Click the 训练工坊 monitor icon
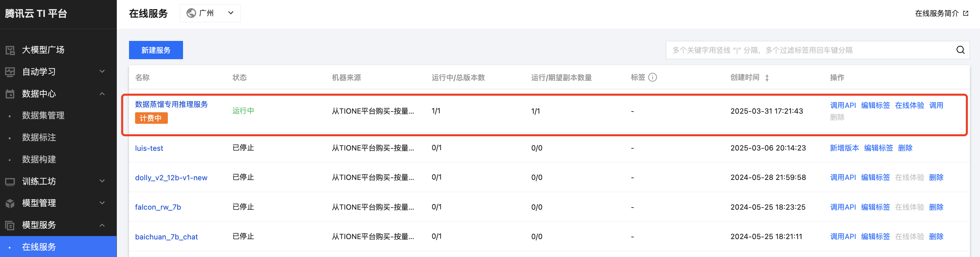This screenshot has width=980, height=257. (x=10, y=182)
